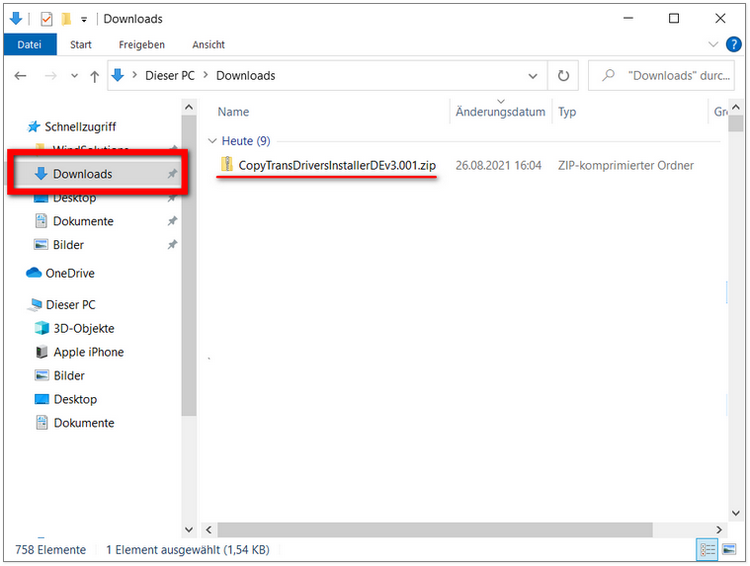Switch to Details view in status bar
Screen dimensions: 750x566
(707, 550)
